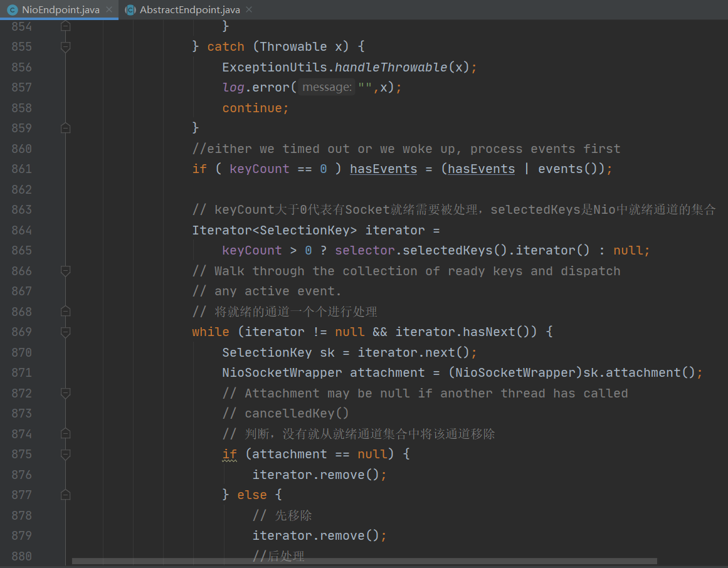Click the 'cancelledKey()' comment on line 873
Viewport: 728px width, 568px height.
pyautogui.click(x=285, y=414)
